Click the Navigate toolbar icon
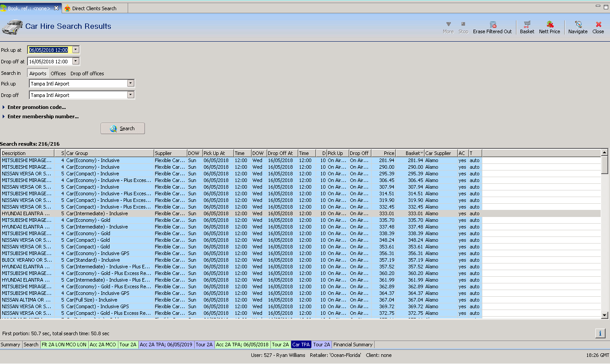Viewport: 610px width, 364px height. coord(578,27)
